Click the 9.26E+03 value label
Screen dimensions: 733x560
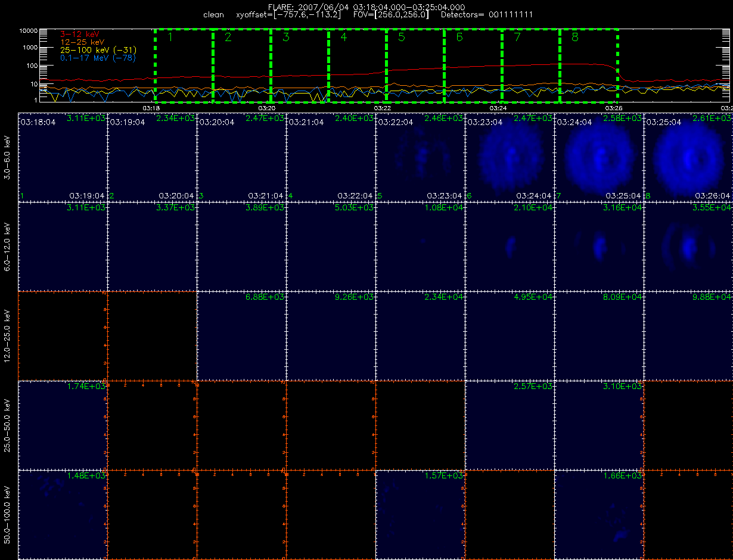click(354, 297)
